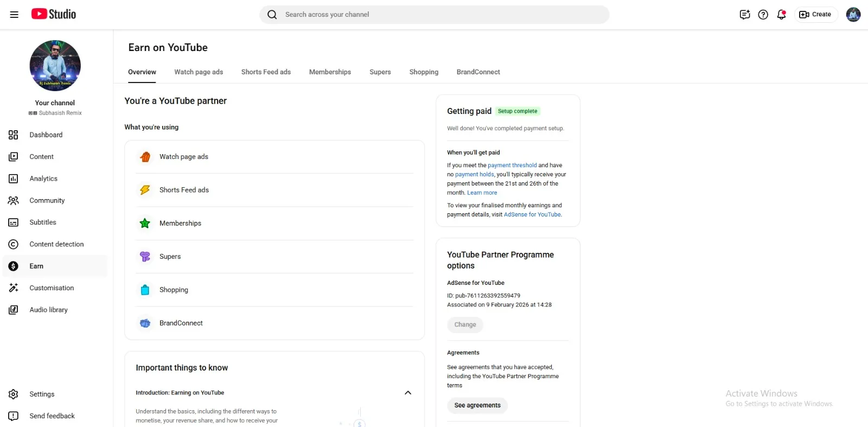Image resolution: width=868 pixels, height=427 pixels.
Task: Collapse the Introduction: Earning on YouTube section
Action: point(408,393)
